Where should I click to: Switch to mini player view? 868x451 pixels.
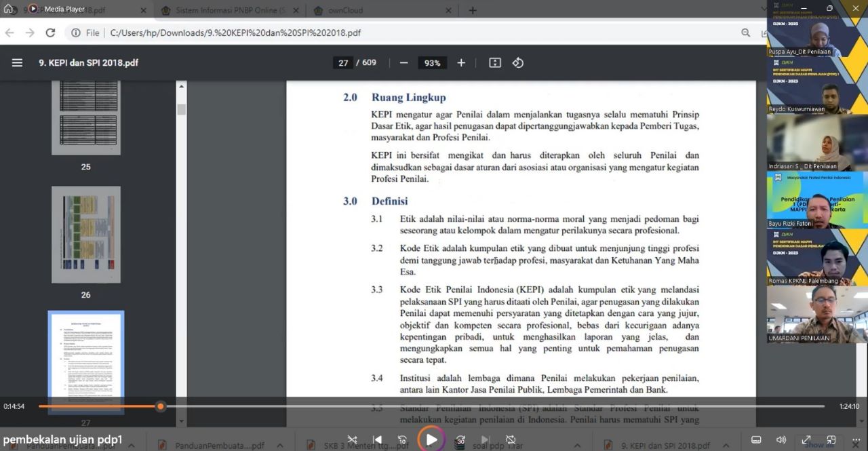[x=831, y=439]
